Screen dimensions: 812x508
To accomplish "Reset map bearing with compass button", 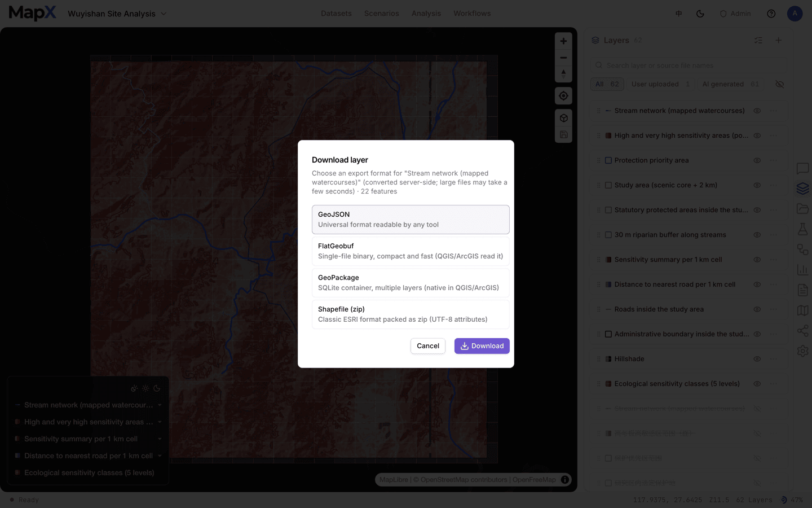I will (x=563, y=74).
